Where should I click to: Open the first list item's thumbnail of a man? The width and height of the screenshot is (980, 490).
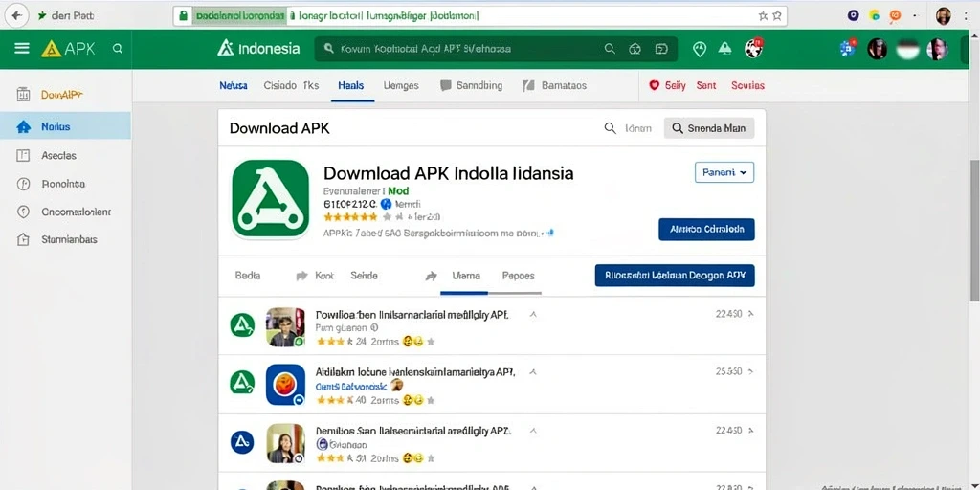285,327
